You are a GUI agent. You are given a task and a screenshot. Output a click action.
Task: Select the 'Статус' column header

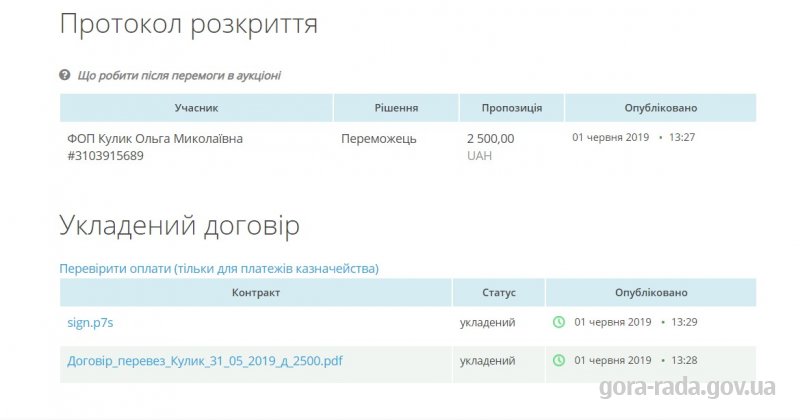(x=499, y=292)
